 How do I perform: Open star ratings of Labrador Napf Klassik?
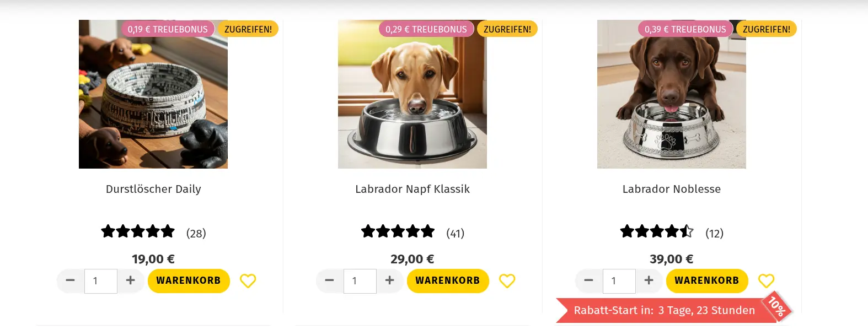pos(398,231)
